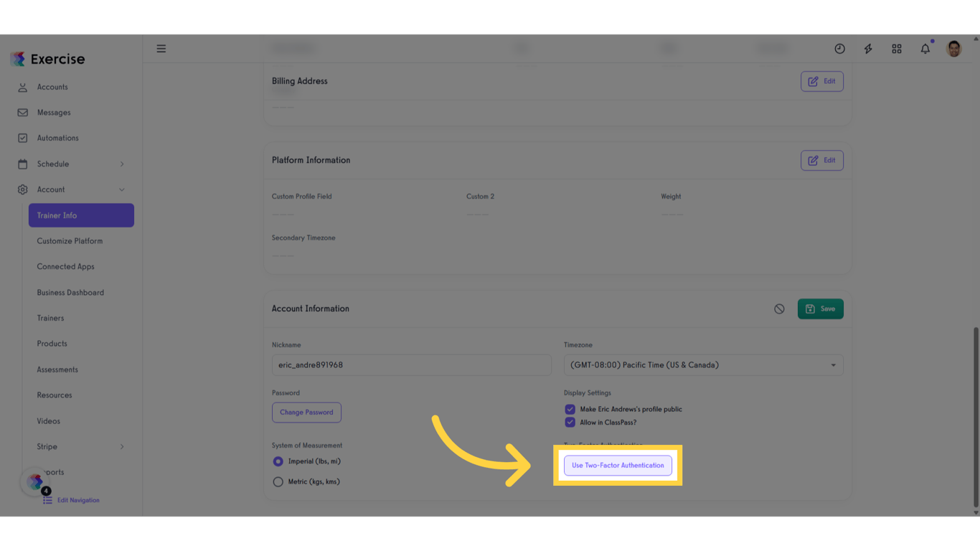980x551 pixels.
Task: Open the Accounts section icon in sidebar
Action: (x=24, y=87)
